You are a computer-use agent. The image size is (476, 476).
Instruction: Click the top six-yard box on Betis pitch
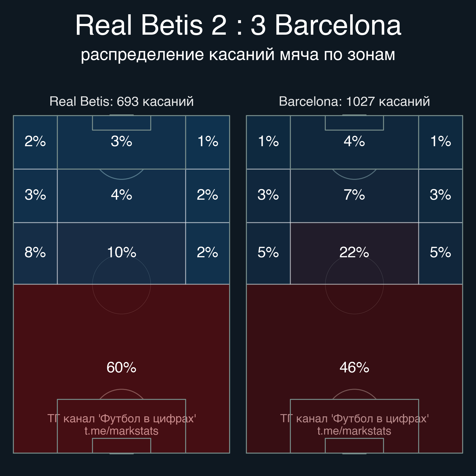[x=121, y=123]
